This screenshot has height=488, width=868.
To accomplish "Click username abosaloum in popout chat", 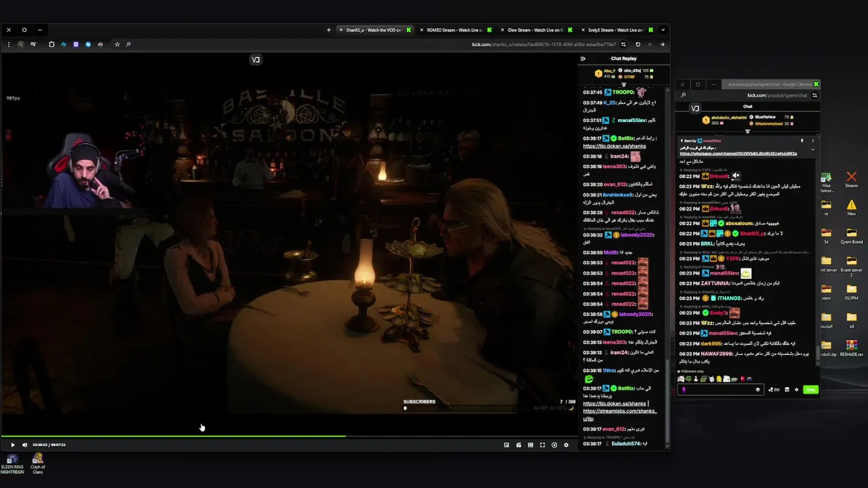I will (x=739, y=223).
